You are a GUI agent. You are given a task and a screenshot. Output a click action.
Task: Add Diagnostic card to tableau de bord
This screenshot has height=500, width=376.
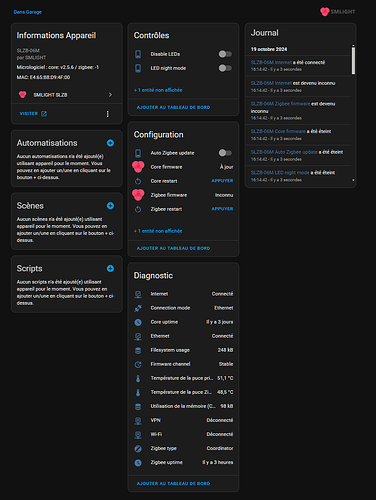[x=173, y=483]
